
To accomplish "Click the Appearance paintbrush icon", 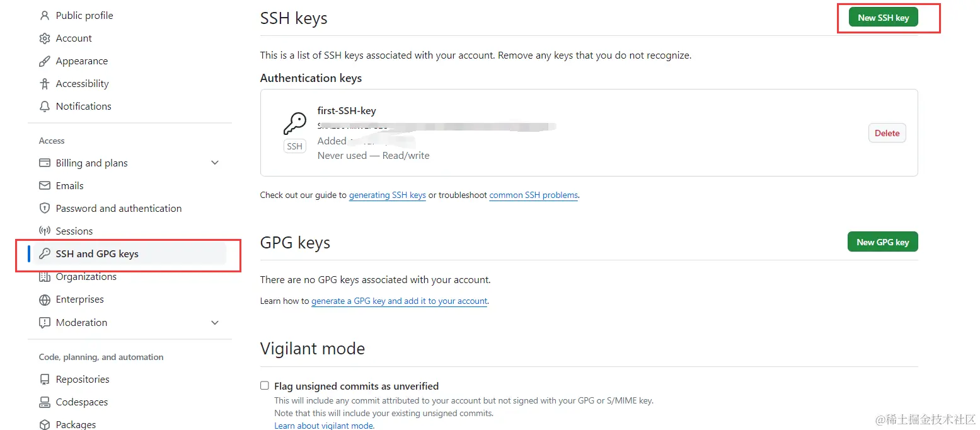I will [44, 61].
